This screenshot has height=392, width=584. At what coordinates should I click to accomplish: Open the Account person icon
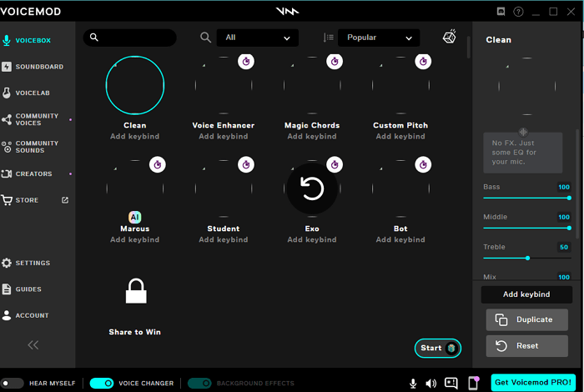coord(7,315)
